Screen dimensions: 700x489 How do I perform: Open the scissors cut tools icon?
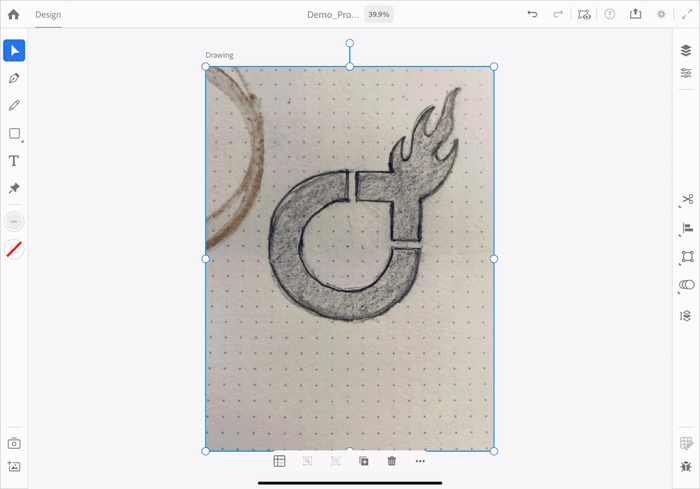coord(687,200)
